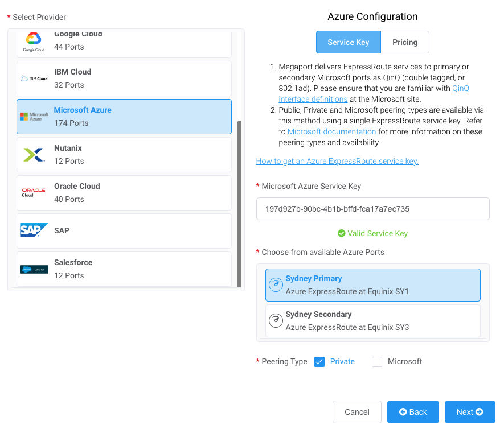Click the provider list scrollbar

pyautogui.click(x=239, y=204)
